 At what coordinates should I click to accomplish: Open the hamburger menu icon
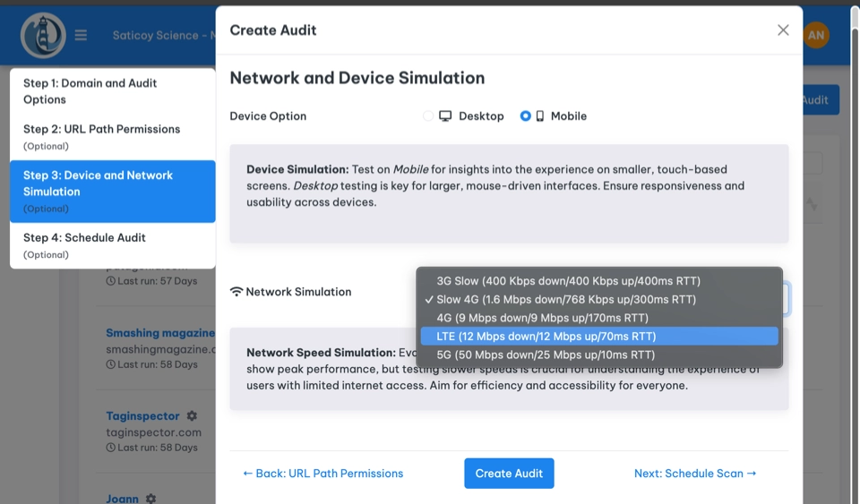pos(82,36)
